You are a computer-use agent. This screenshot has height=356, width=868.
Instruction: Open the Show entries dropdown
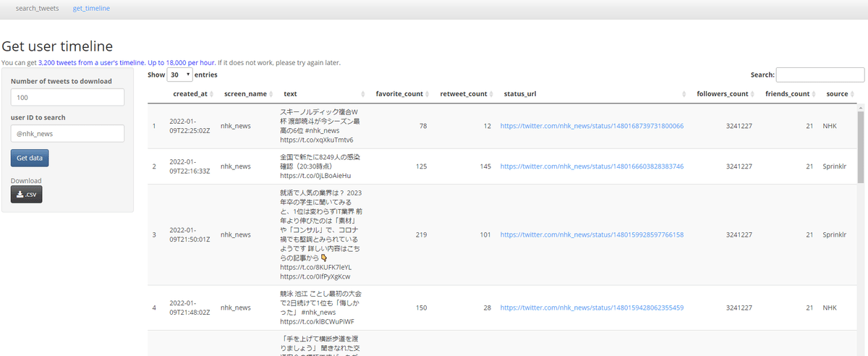pos(179,75)
